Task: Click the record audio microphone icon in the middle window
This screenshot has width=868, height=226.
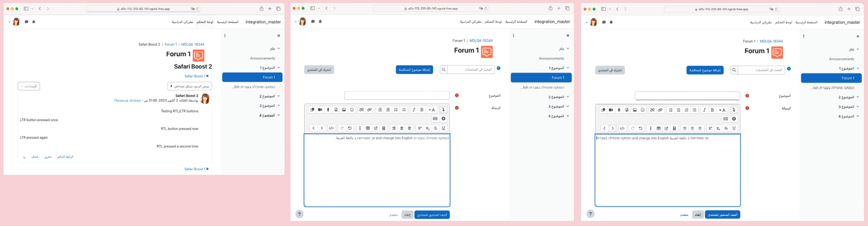Action: (328, 109)
